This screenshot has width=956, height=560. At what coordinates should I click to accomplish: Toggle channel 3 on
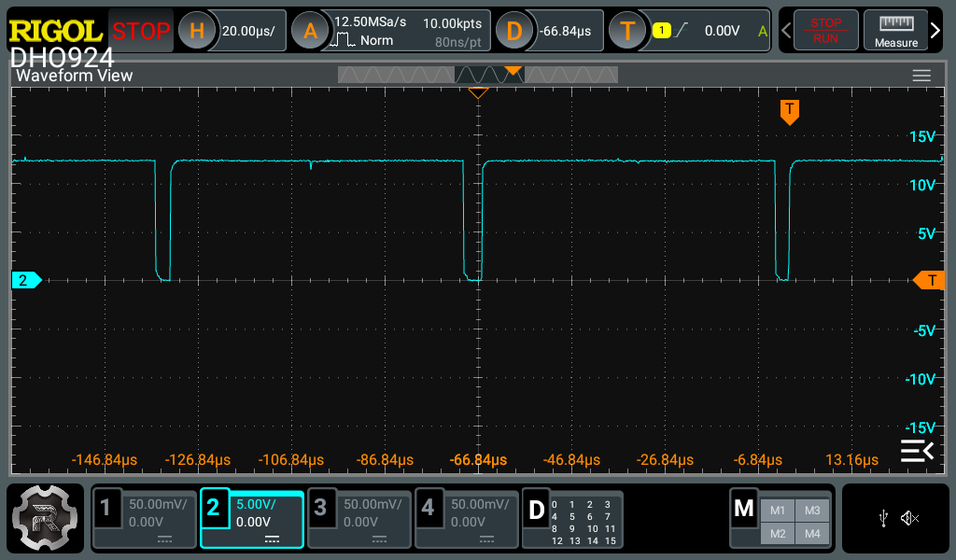(x=359, y=519)
